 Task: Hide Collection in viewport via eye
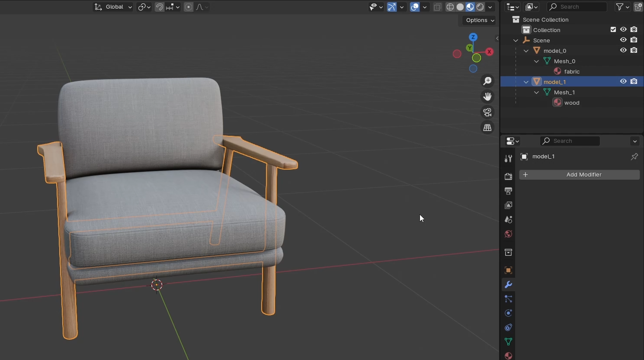(623, 29)
